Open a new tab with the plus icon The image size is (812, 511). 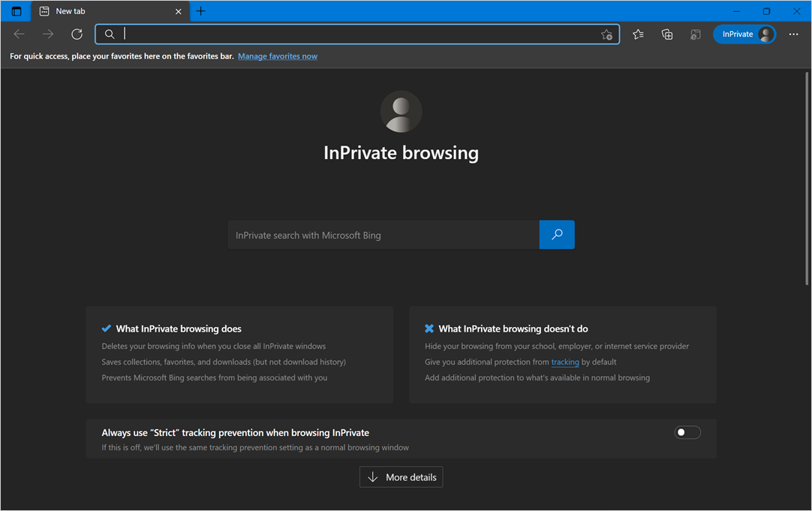pos(200,11)
